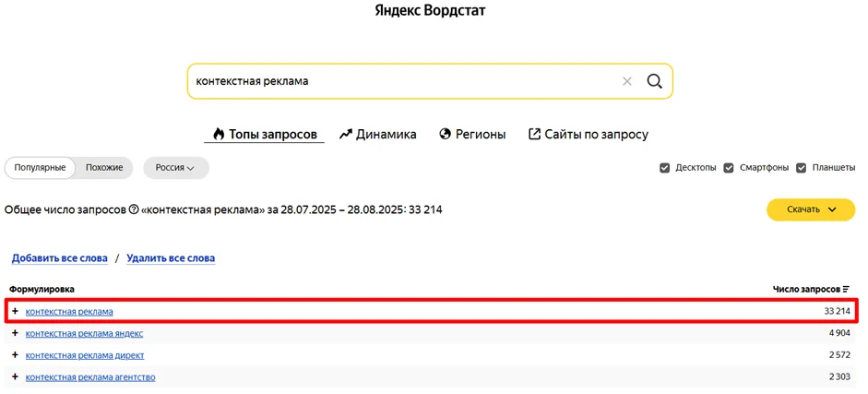Click the Число запросов column header
Image resolution: width=868 pixels, height=394 pixels.
coord(806,290)
